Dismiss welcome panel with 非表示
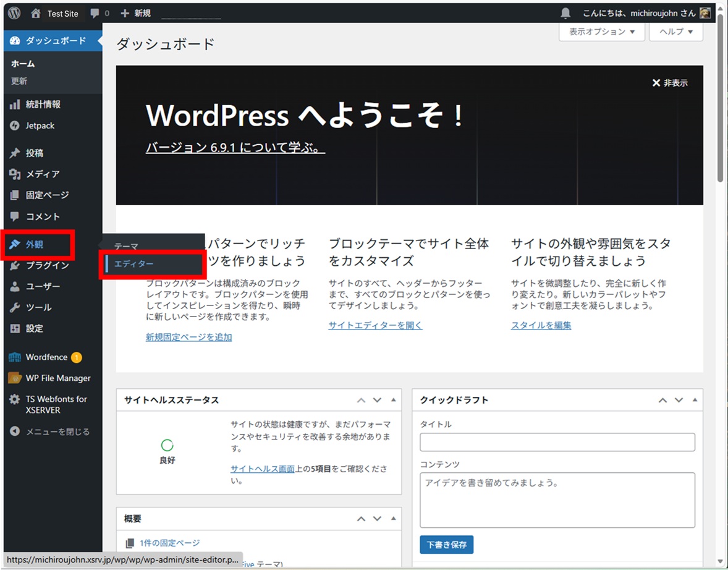This screenshot has width=728, height=570. pyautogui.click(x=670, y=83)
